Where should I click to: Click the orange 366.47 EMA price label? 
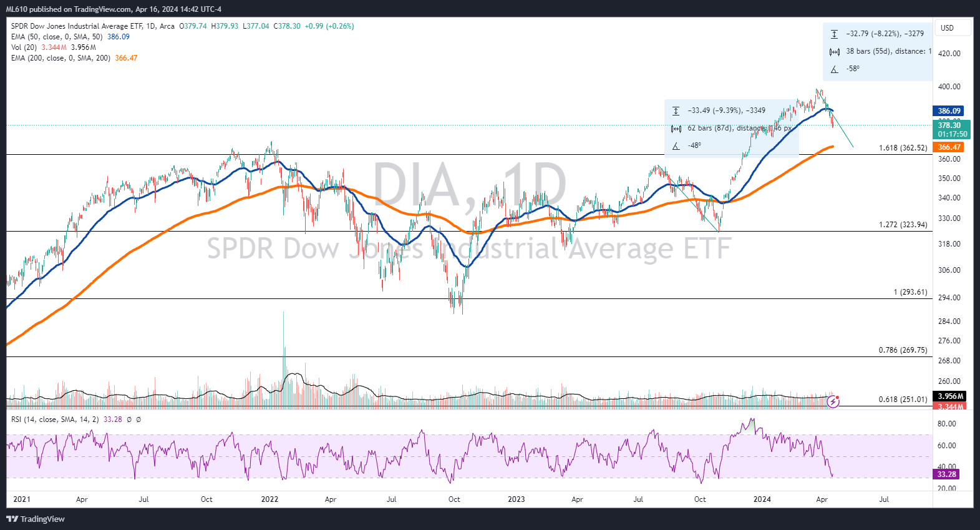pyautogui.click(x=949, y=147)
